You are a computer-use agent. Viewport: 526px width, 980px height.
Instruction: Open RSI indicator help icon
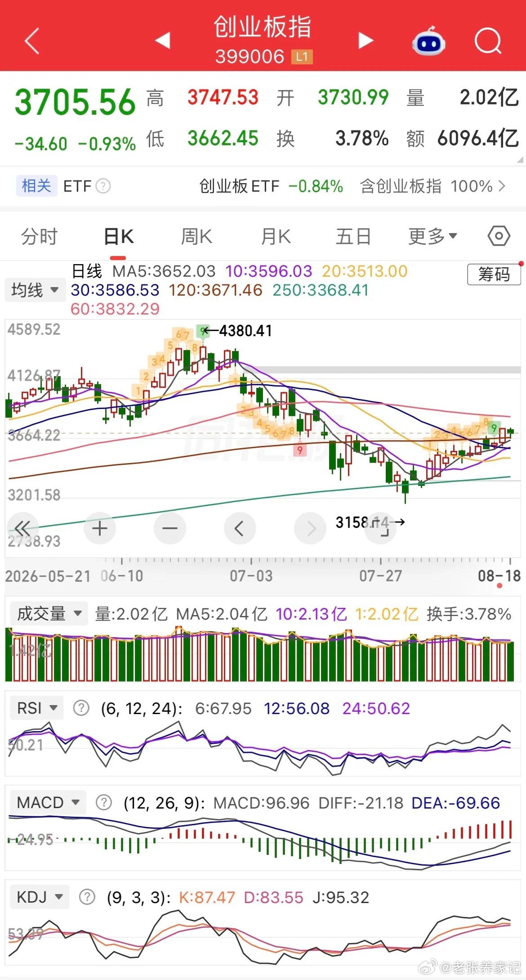click(81, 708)
